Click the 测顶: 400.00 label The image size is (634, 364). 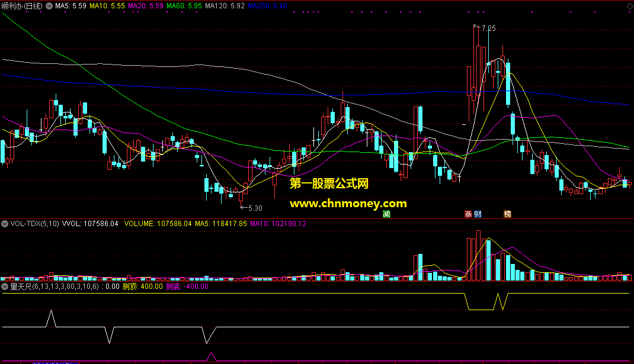142,286
